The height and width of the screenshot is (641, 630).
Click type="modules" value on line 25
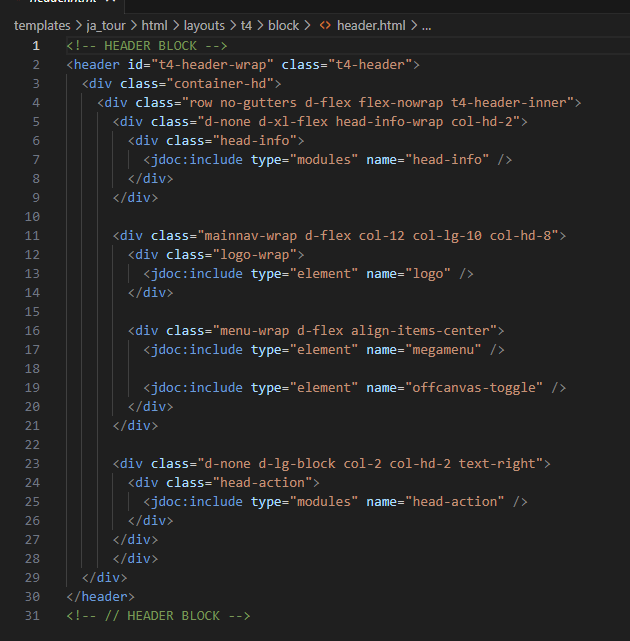tap(324, 502)
